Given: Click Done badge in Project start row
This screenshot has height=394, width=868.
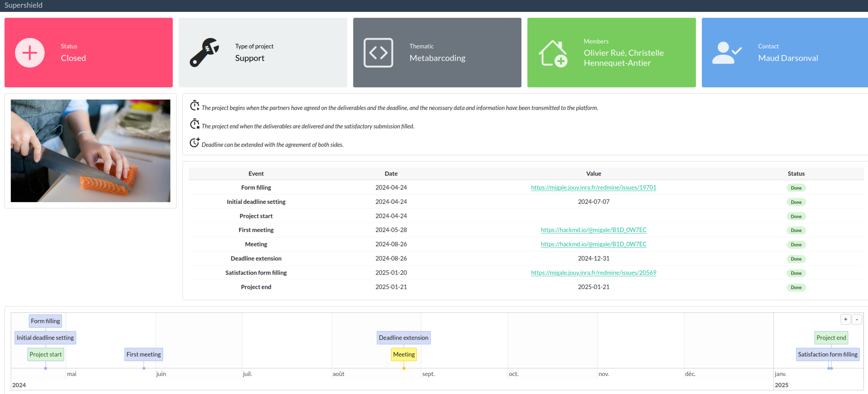Looking at the screenshot, I should [796, 216].
